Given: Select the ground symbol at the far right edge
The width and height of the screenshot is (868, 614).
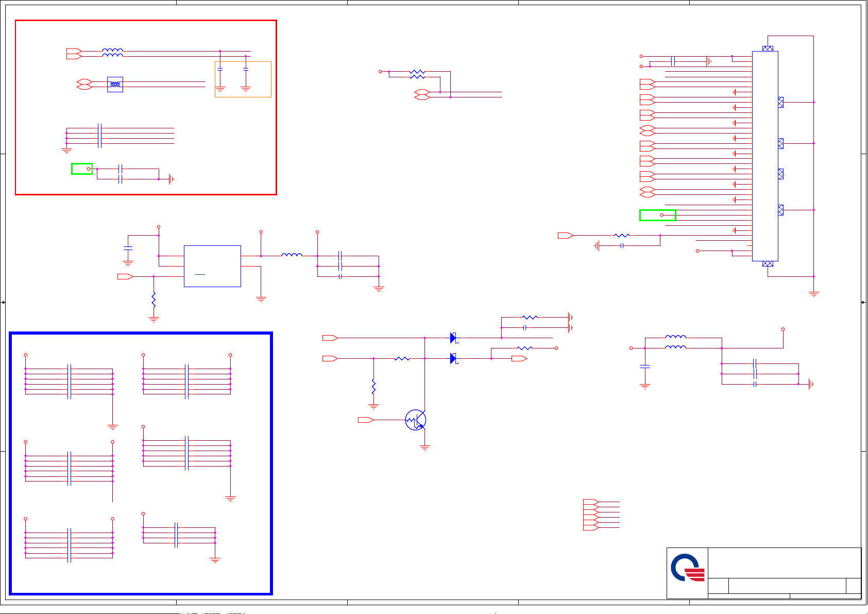Looking at the screenshot, I should click(814, 294).
